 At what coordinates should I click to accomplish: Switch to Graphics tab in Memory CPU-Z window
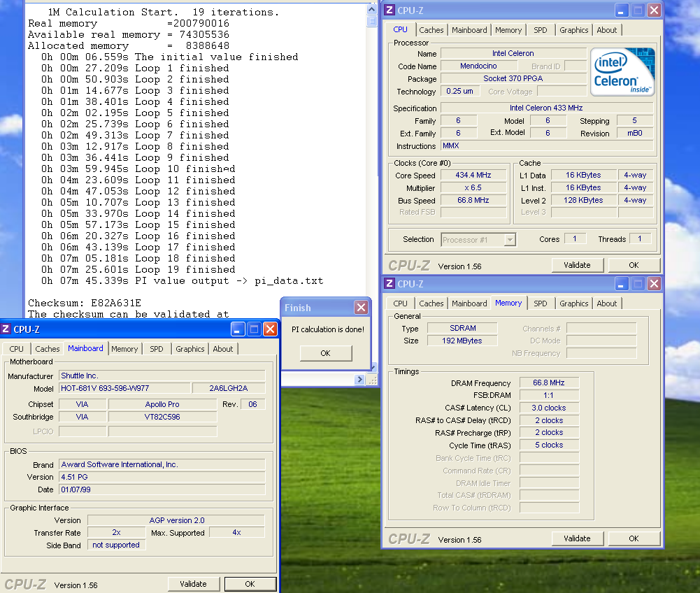tap(573, 303)
